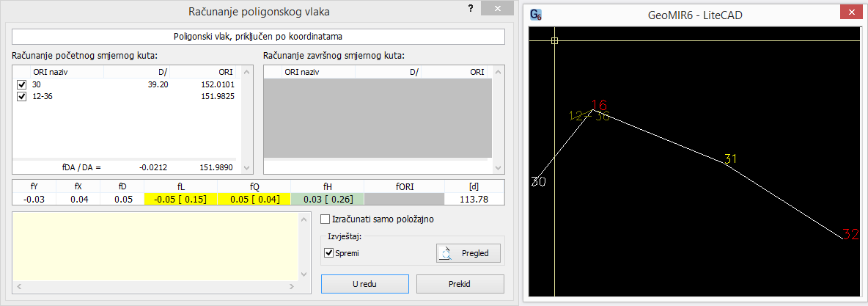Click the Poligonski vlak type text field
868x306 pixels.
(258, 36)
